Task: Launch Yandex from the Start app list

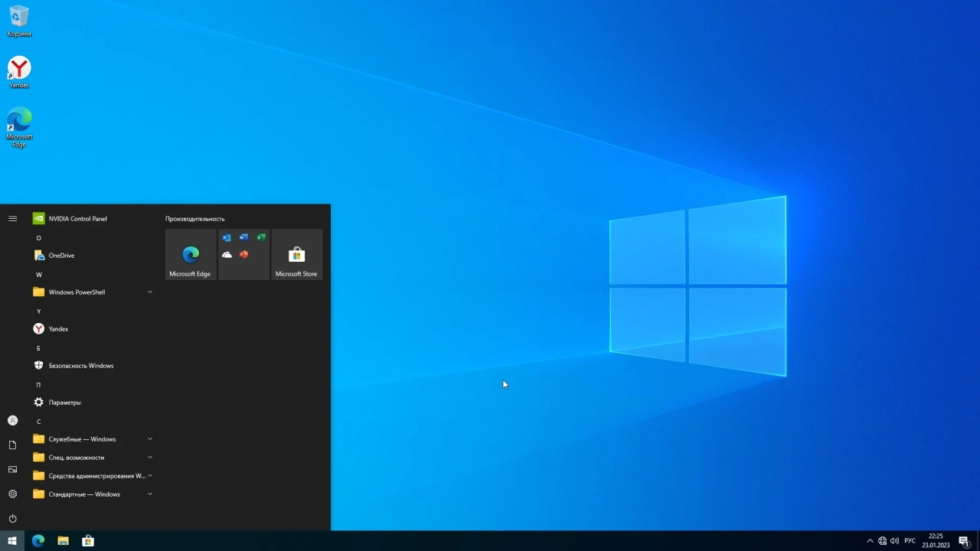Action: point(92,329)
